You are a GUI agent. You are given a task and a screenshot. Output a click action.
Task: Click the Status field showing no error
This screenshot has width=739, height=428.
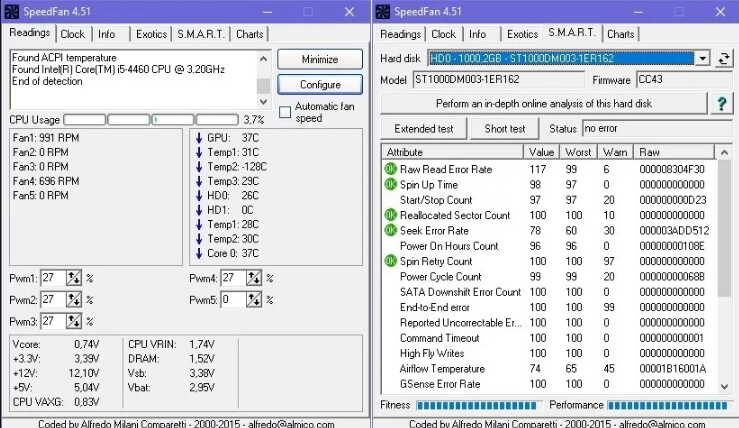click(657, 129)
